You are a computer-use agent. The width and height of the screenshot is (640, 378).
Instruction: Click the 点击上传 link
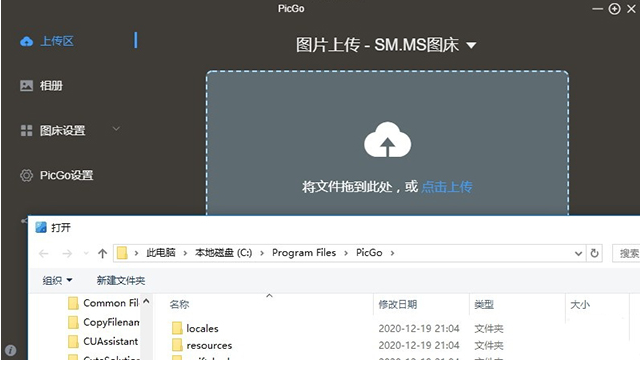447,187
